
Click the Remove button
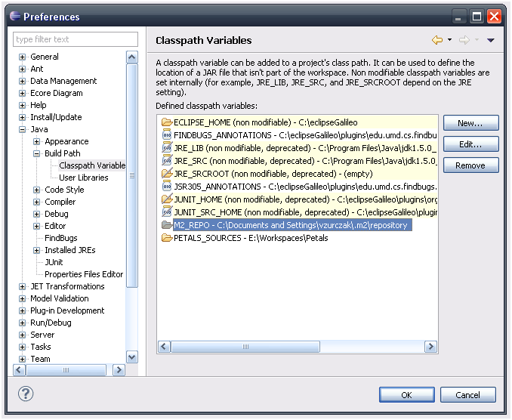click(x=470, y=165)
